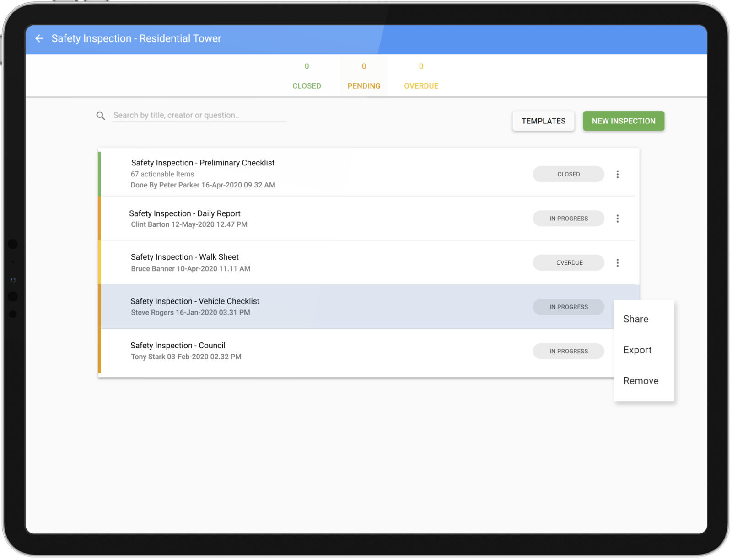Viewport: 732px width, 560px height.
Task: Click 'Done By Peter Parker 16-Apr-2020' line
Action: pos(203,185)
